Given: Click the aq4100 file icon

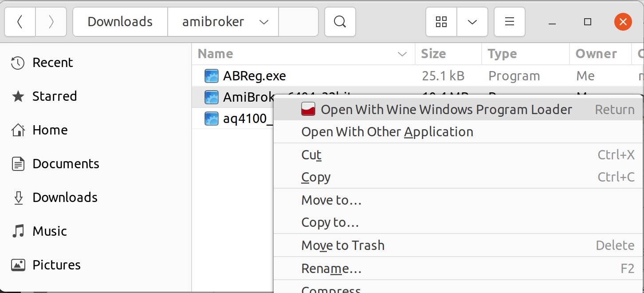Looking at the screenshot, I should [212, 119].
